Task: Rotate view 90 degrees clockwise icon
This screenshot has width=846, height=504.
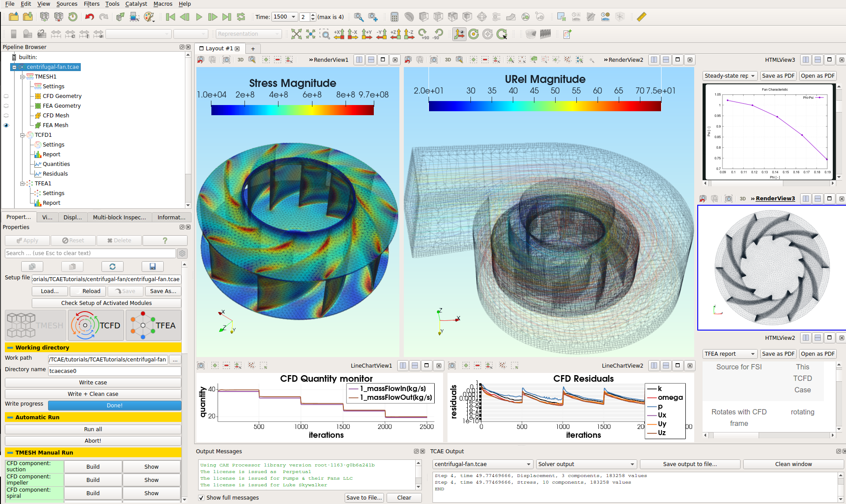Action: click(x=424, y=34)
